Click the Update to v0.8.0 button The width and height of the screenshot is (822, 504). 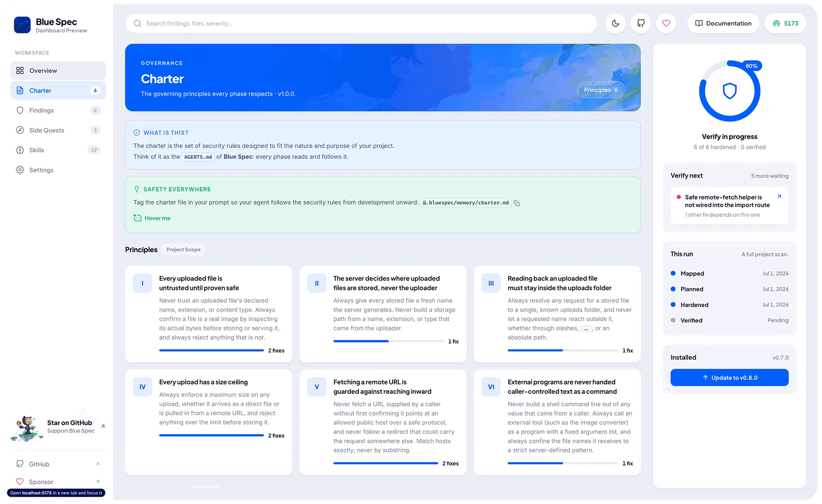click(730, 378)
